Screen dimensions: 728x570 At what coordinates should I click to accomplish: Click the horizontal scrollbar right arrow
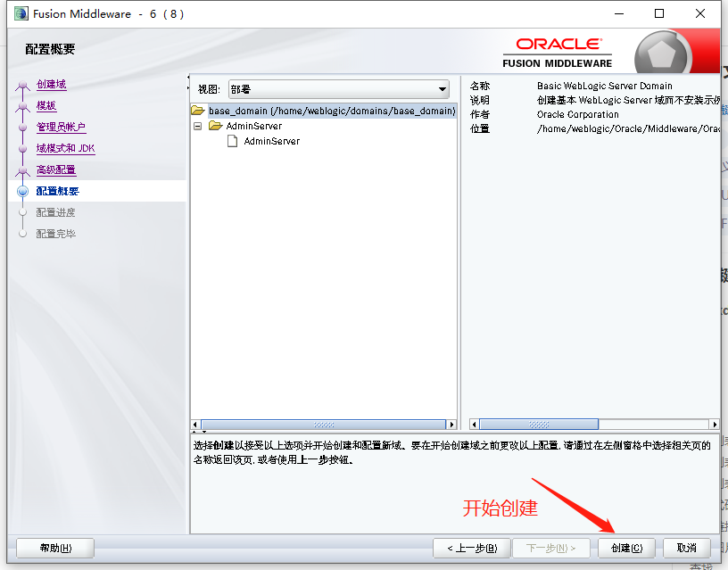[451, 424]
